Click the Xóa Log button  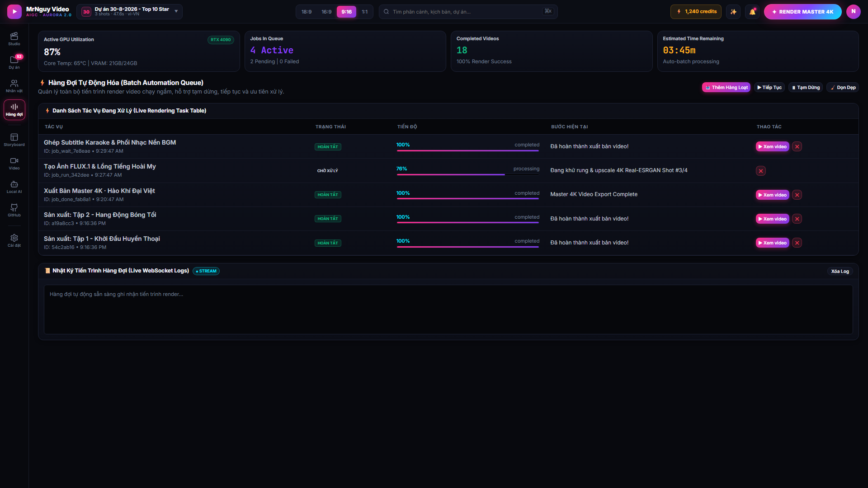840,271
